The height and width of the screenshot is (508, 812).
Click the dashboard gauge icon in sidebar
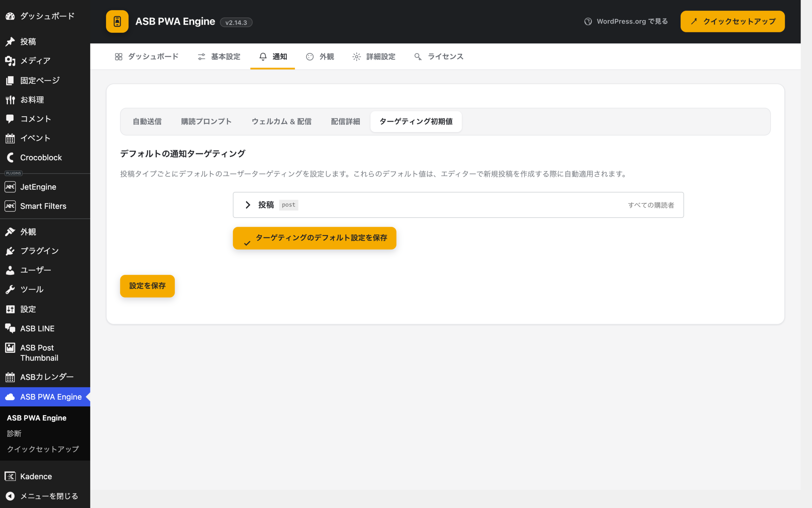[x=10, y=16]
